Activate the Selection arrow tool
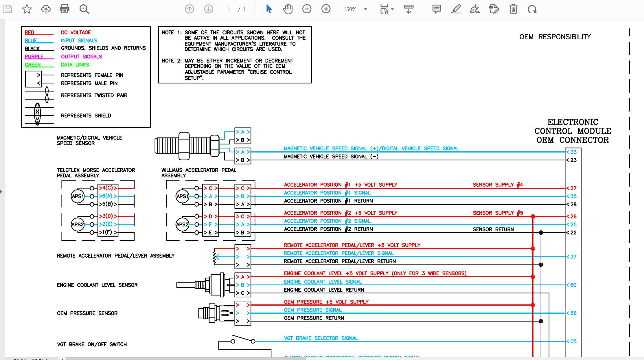The height and width of the screenshot is (360, 644). pos(269,9)
